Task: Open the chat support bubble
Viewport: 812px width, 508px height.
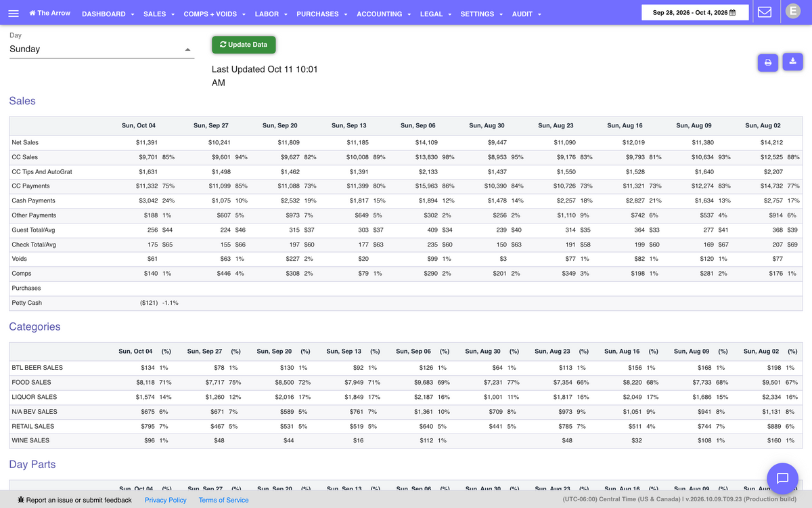Action: 783,478
